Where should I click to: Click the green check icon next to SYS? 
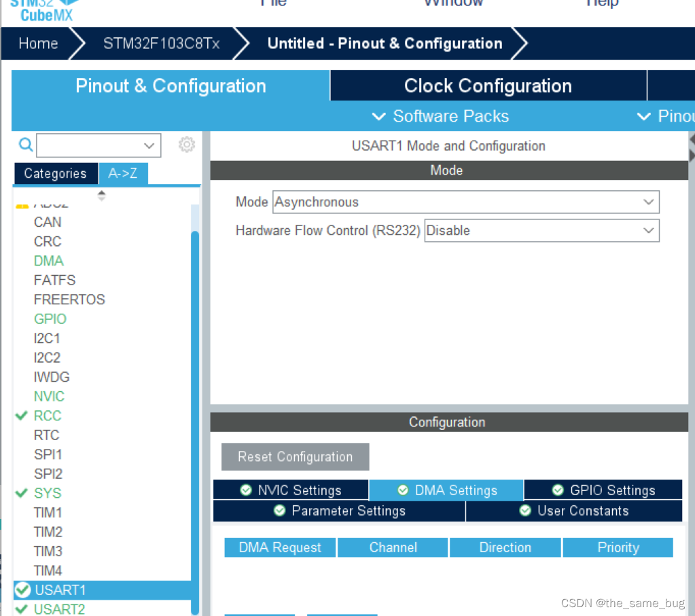point(21,493)
